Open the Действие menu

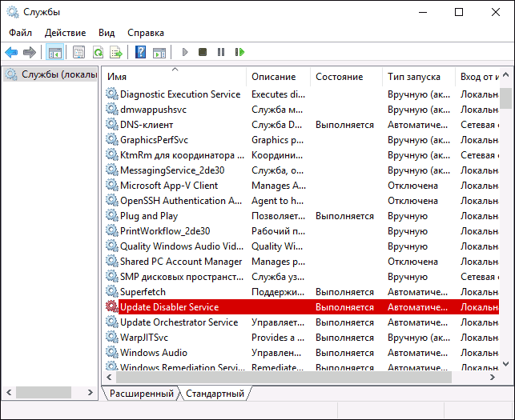click(x=66, y=33)
